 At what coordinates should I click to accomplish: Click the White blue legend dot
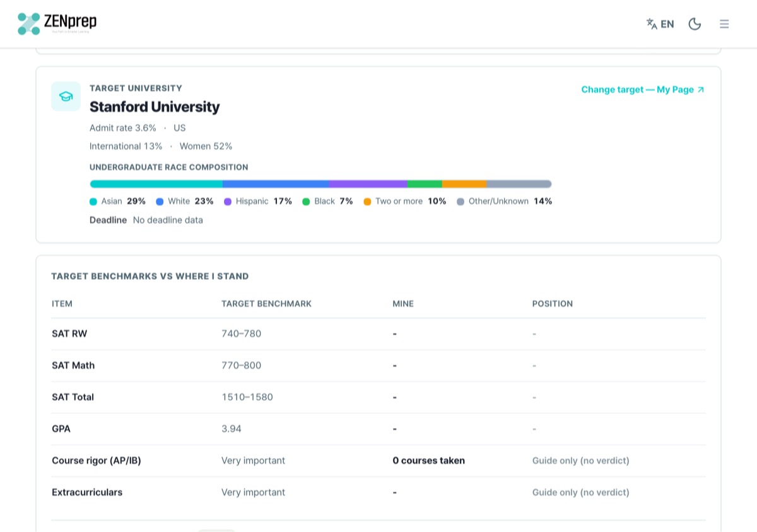[160, 202]
